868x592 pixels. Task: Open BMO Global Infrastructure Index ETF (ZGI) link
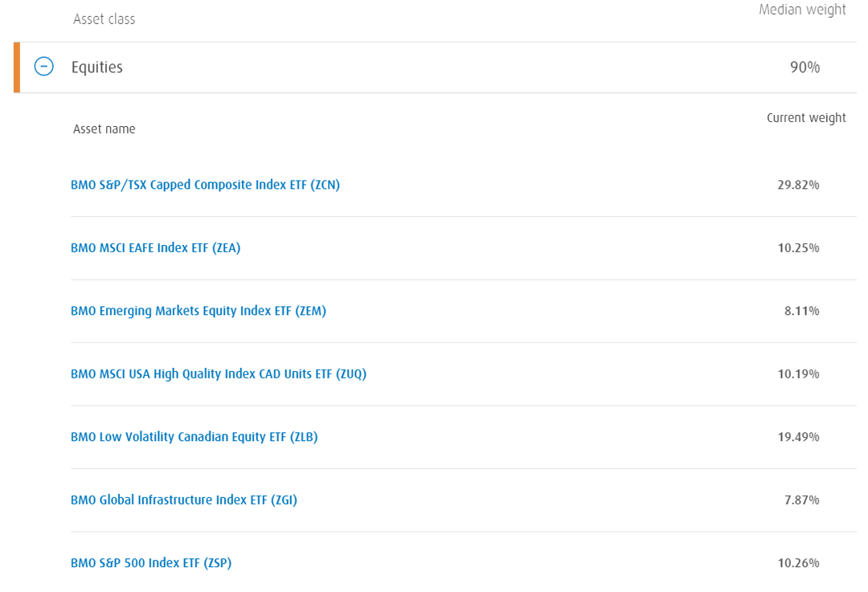pyautogui.click(x=184, y=500)
